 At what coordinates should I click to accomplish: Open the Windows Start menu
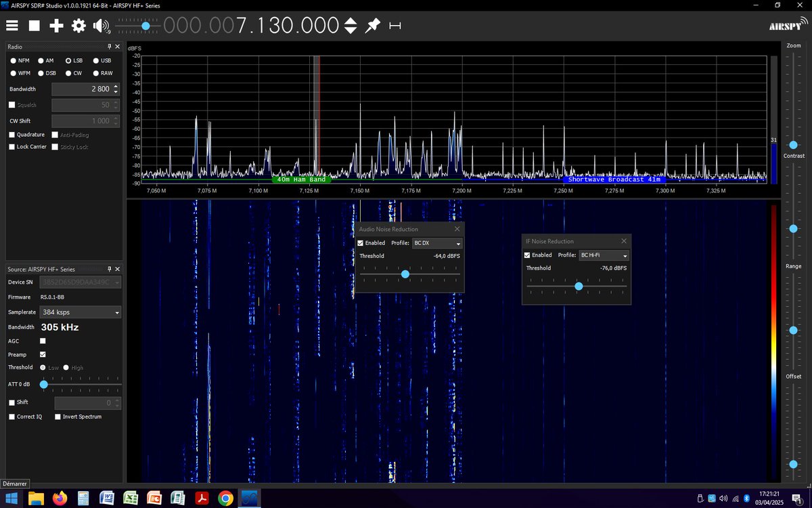(x=12, y=499)
